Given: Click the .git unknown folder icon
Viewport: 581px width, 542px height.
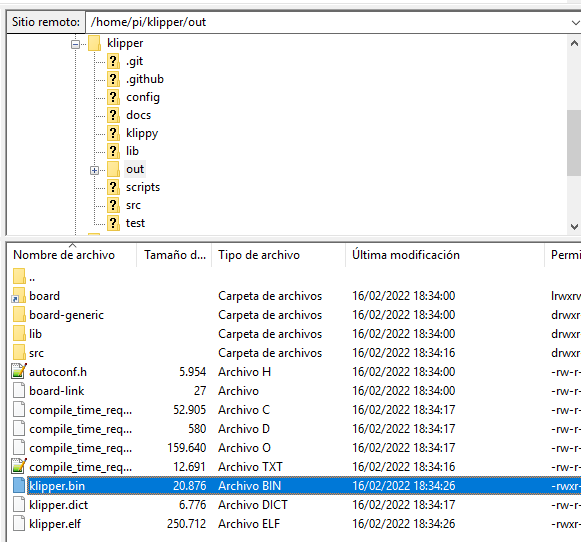Looking at the screenshot, I should tap(113, 61).
